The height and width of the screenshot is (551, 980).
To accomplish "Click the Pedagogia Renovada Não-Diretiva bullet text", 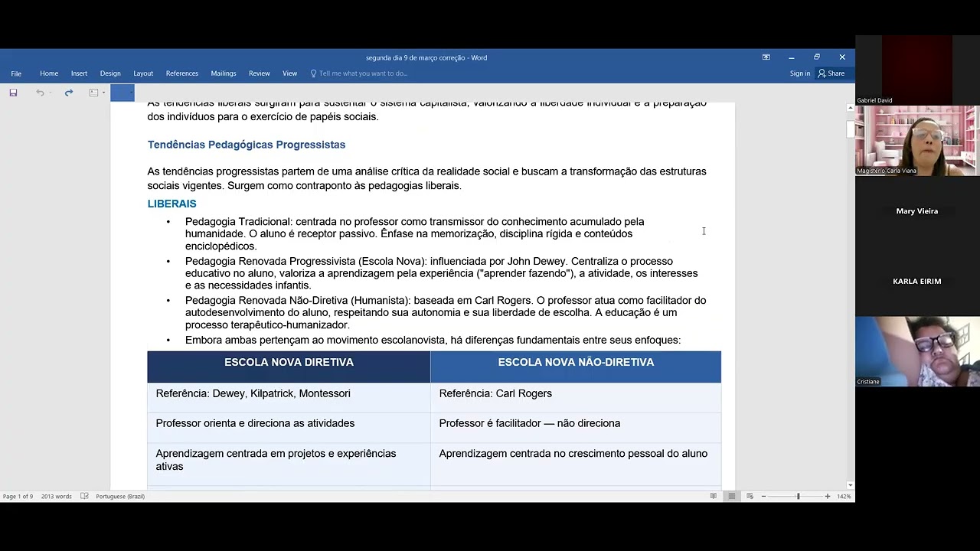I will (x=446, y=312).
